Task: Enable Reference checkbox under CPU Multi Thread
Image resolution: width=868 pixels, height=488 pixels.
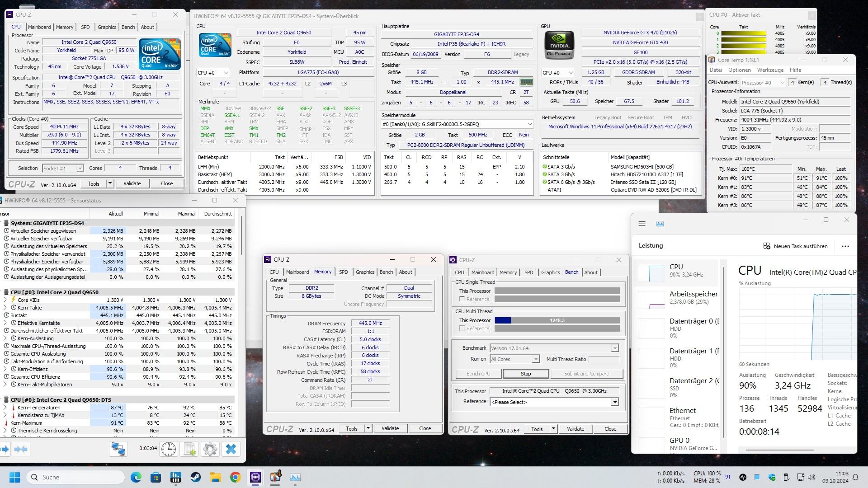Action: tap(462, 328)
